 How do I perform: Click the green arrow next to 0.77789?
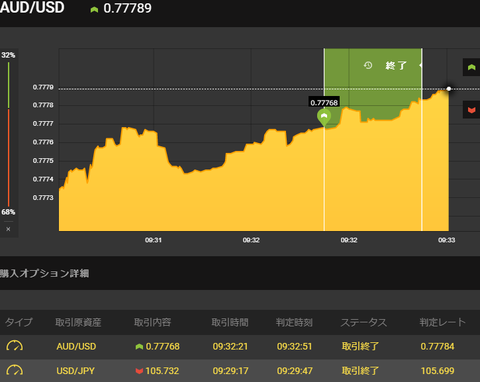(x=94, y=10)
